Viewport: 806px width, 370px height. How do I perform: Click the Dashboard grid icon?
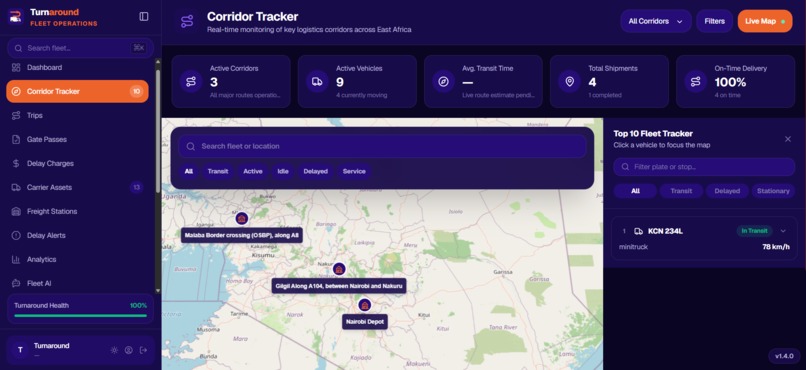tap(16, 67)
